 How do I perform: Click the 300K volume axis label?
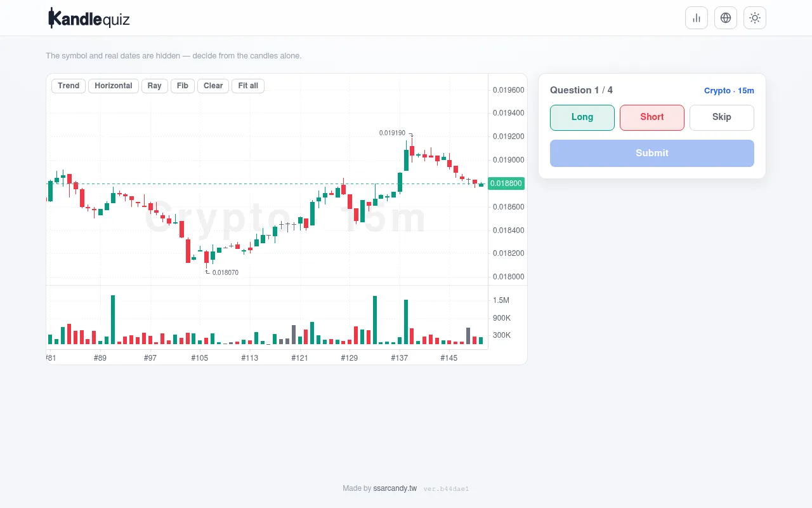click(x=502, y=335)
